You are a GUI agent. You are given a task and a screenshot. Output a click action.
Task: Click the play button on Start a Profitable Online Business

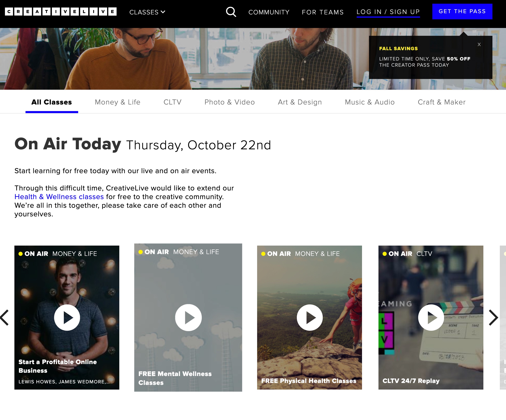(67, 317)
